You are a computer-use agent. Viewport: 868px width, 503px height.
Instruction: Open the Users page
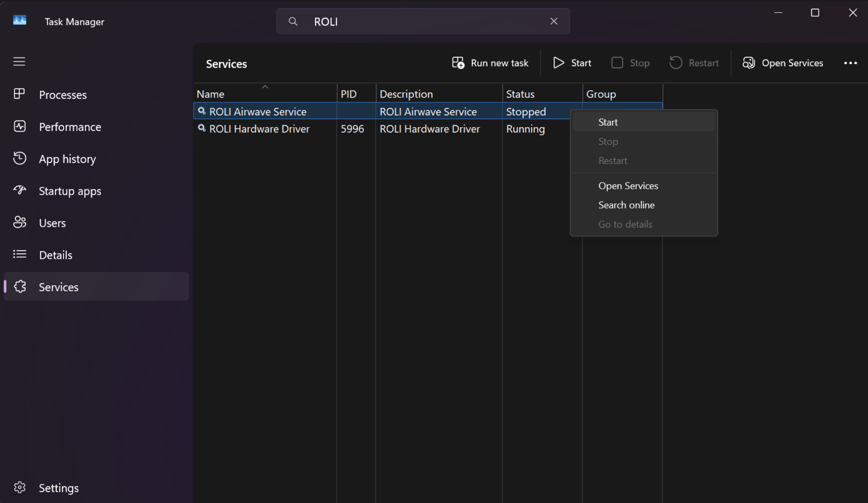[52, 223]
